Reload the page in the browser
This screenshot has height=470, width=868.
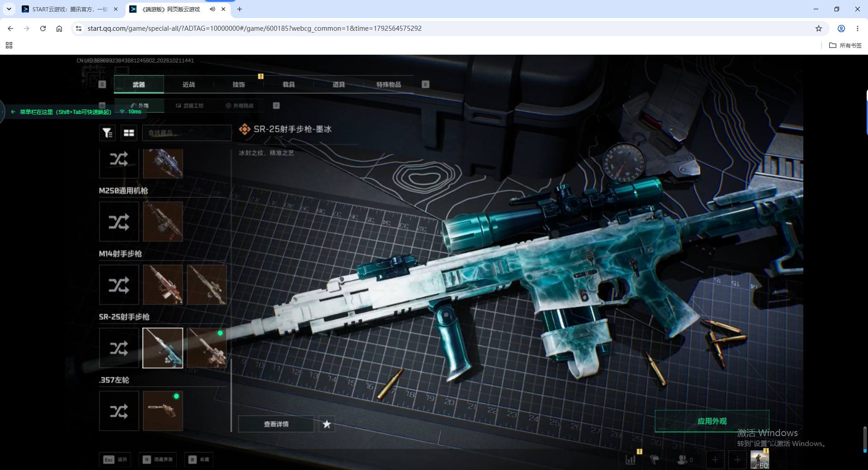click(x=43, y=28)
